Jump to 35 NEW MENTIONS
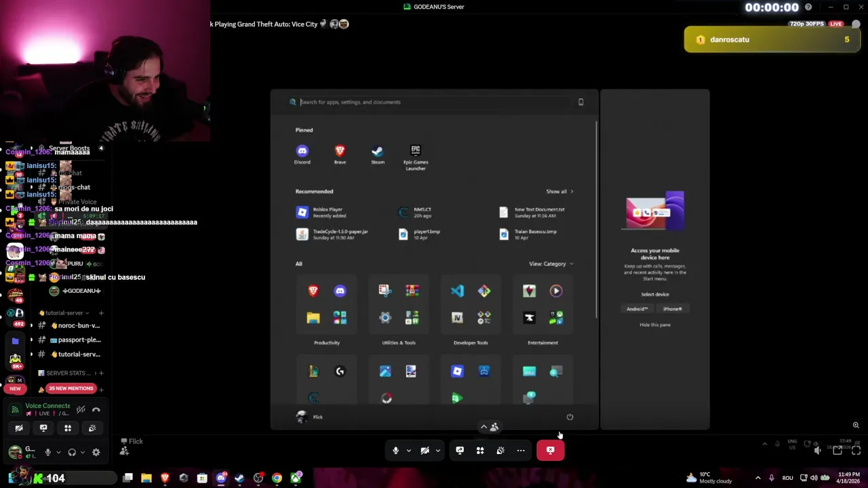 coord(71,388)
